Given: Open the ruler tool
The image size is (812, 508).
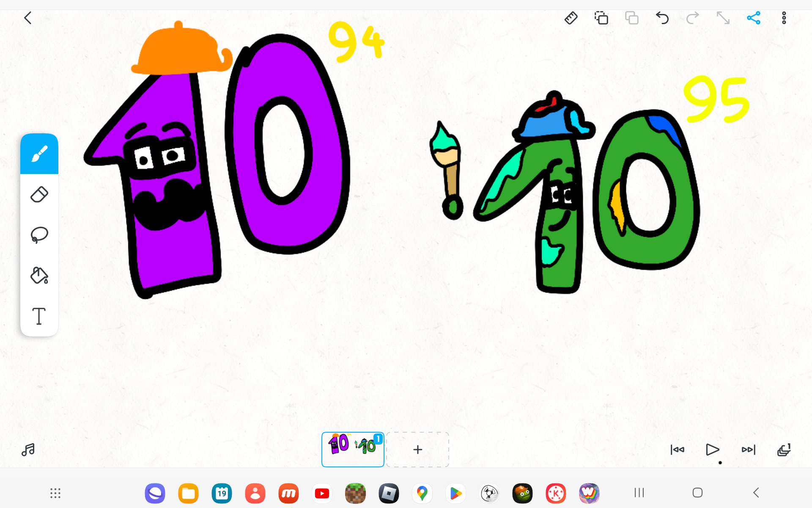Looking at the screenshot, I should point(571,18).
